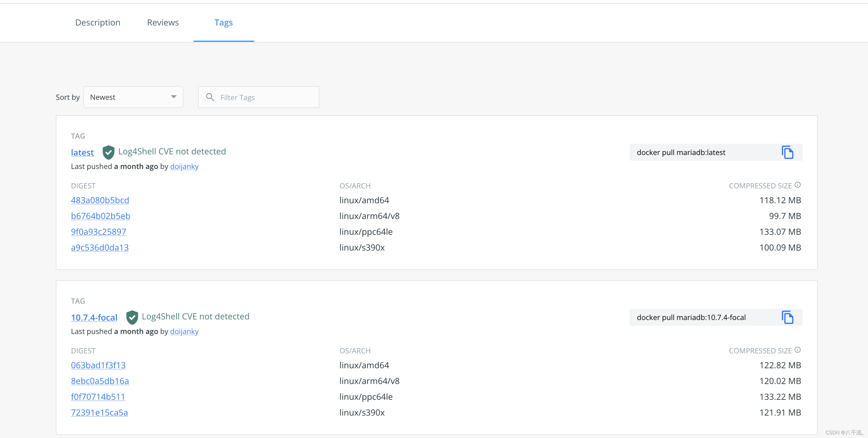
Task: Open digest 72391e15ca5a for s390x
Action: coord(99,413)
